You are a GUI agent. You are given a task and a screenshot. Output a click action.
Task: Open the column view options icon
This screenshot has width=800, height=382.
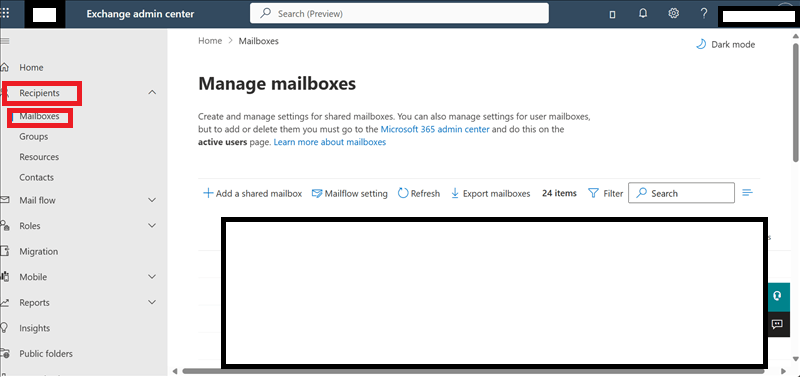click(747, 193)
